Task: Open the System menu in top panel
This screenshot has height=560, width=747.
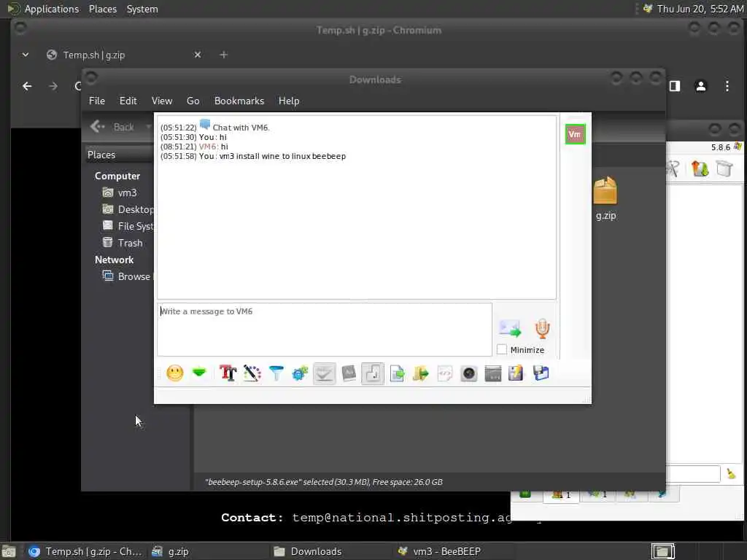Action: click(142, 9)
